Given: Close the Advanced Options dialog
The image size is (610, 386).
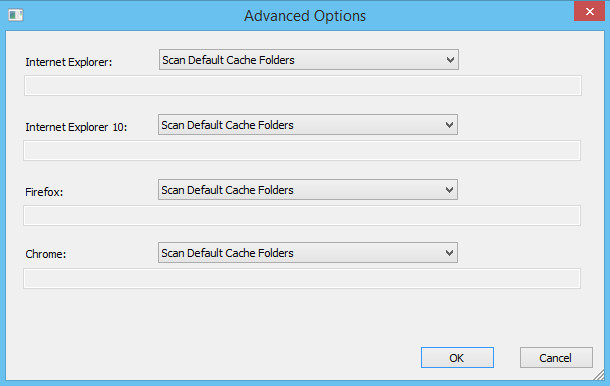Looking at the screenshot, I should coord(589,11).
